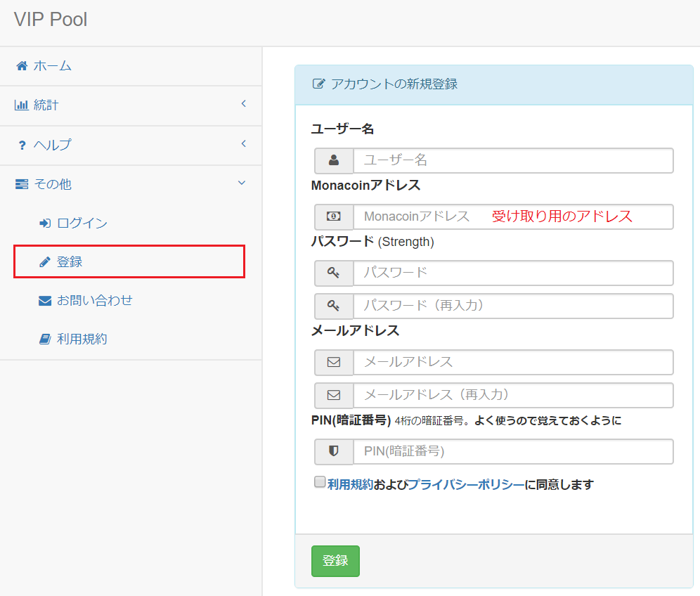Click the server icon beside その他
The image size is (700, 596).
click(22, 184)
